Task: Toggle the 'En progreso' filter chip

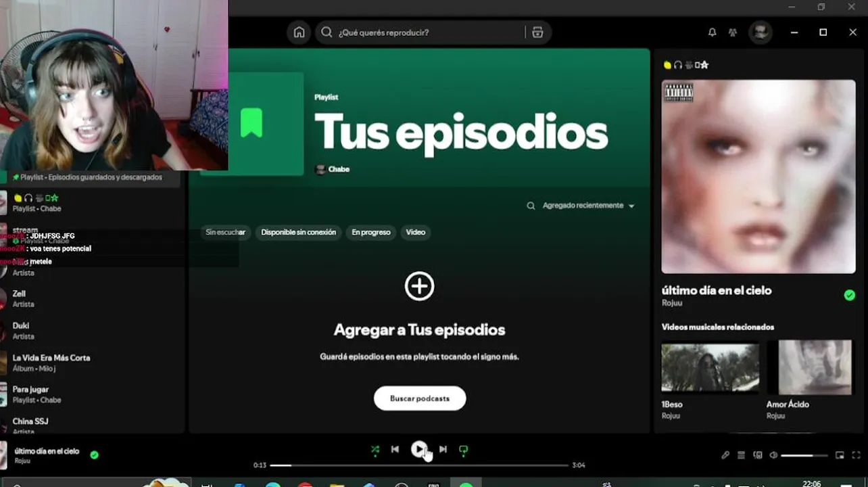Action: (371, 232)
